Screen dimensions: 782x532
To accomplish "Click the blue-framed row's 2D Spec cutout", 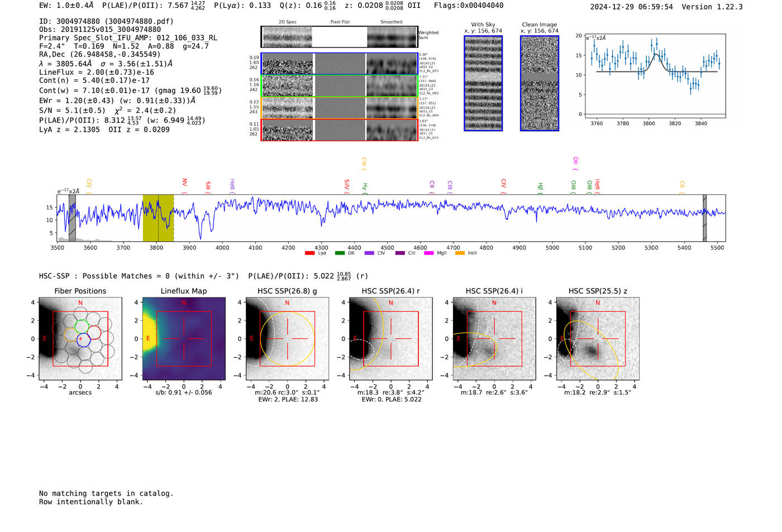I will (288, 64).
